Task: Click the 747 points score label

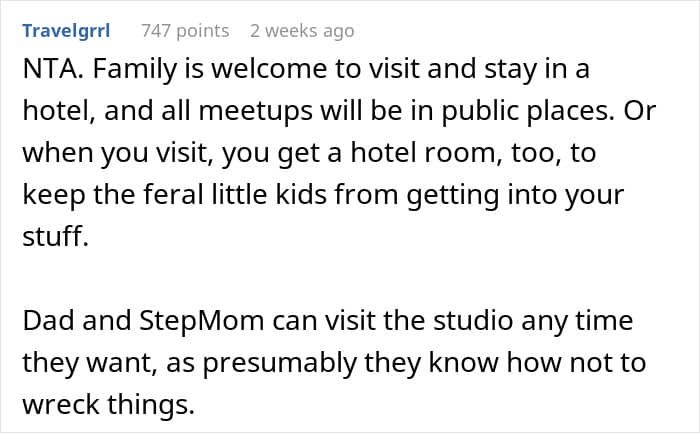Action: pyautogui.click(x=185, y=31)
